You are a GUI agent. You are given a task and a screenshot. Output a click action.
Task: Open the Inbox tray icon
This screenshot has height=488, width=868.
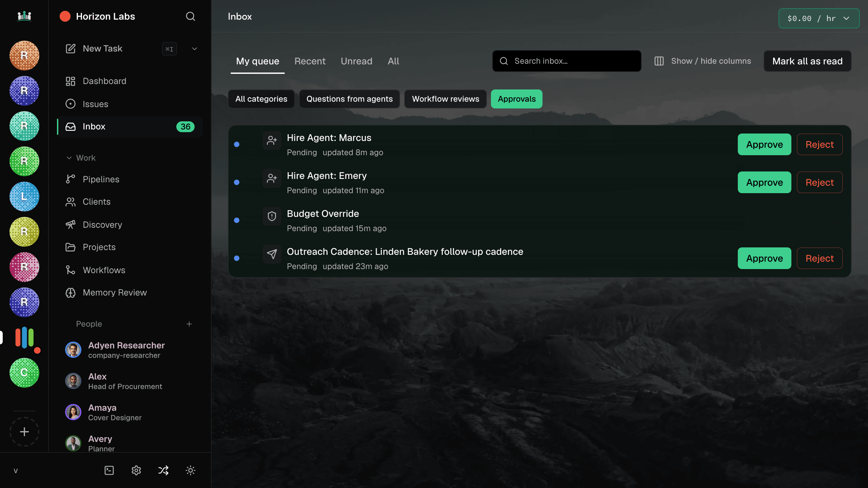tap(71, 126)
